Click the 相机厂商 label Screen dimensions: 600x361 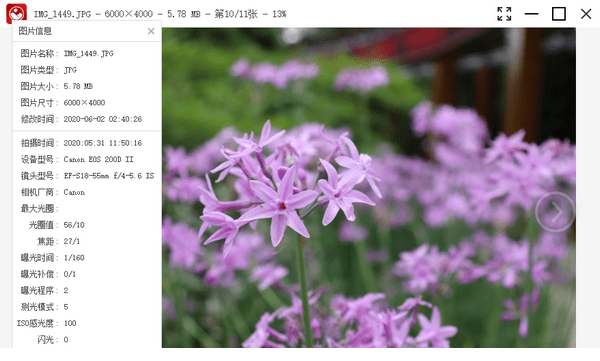tap(38, 192)
